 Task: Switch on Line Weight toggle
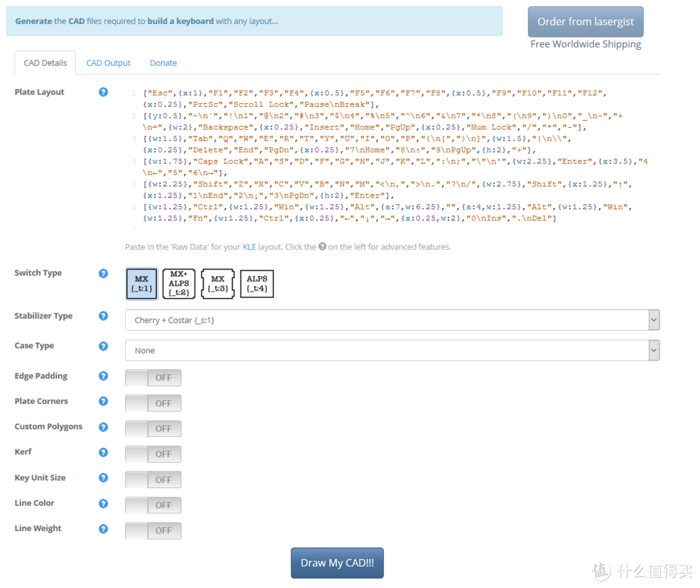153,530
